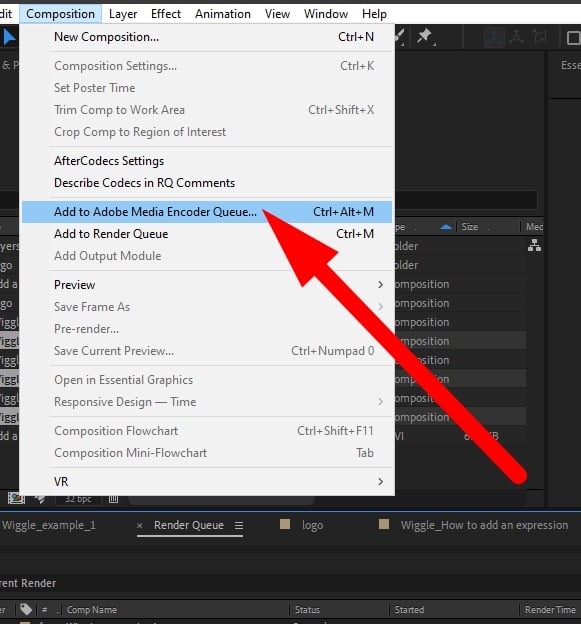The width and height of the screenshot is (581, 624).
Task: Click the Status column header
Action: [x=307, y=610]
